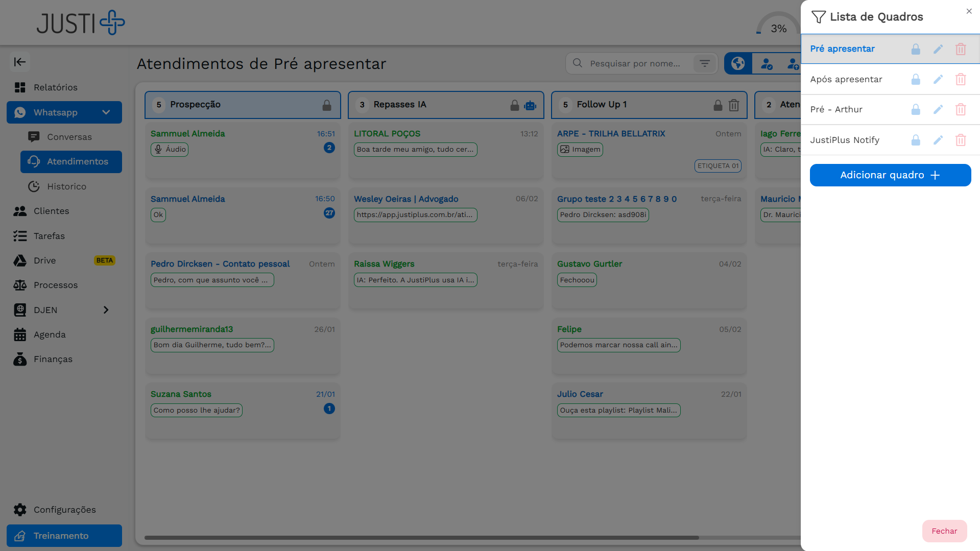Collapse the Whatsapp menu chevron

pyautogui.click(x=106, y=112)
